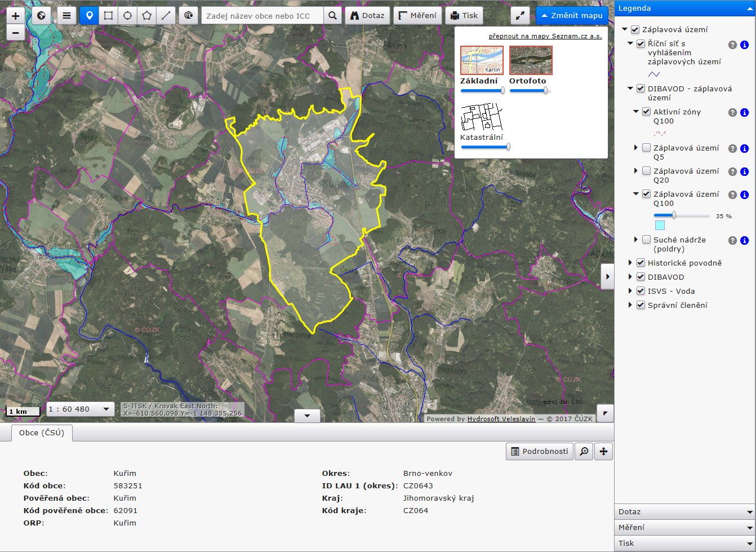Image resolution: width=756 pixels, height=552 pixels.
Task: Click the Změnit mapu button
Action: click(x=572, y=16)
